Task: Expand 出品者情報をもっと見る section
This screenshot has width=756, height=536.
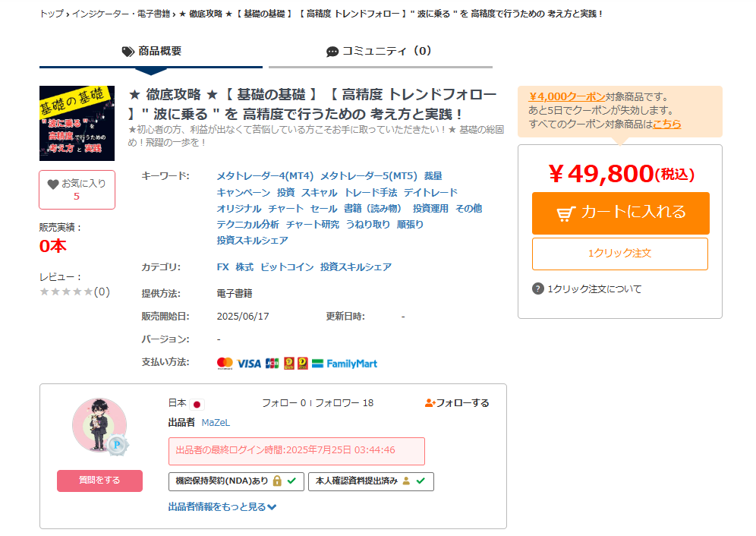Action: tap(222, 506)
